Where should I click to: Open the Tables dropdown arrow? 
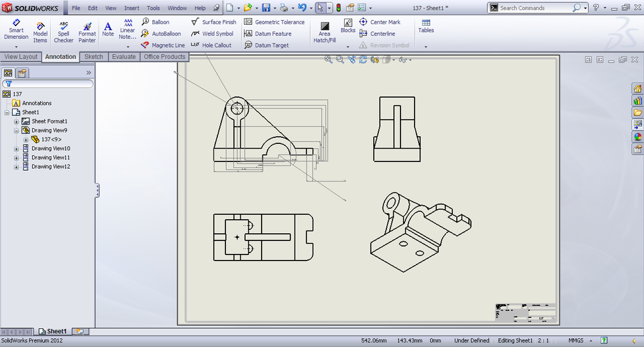426,46
